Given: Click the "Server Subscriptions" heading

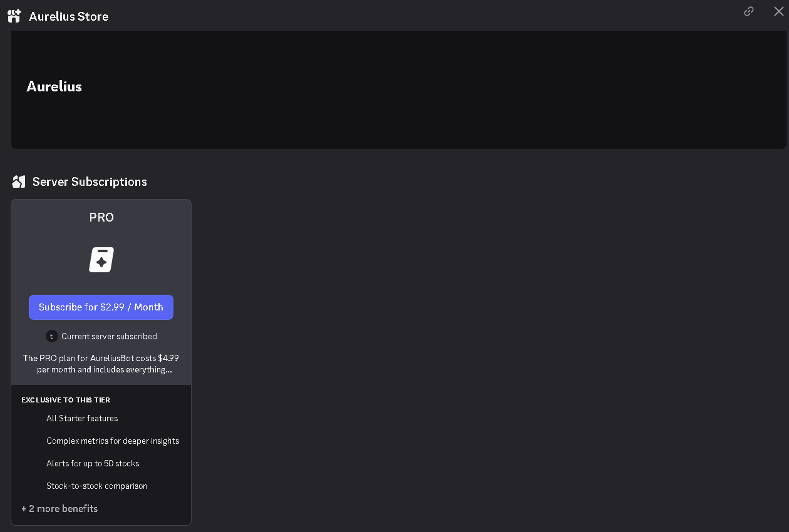Looking at the screenshot, I should (90, 182).
